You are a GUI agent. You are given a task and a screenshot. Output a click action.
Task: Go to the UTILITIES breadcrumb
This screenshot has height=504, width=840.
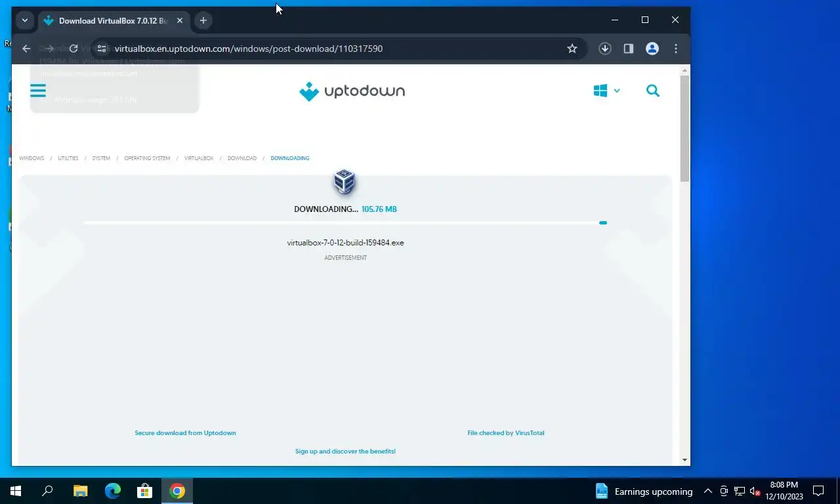pyautogui.click(x=68, y=158)
